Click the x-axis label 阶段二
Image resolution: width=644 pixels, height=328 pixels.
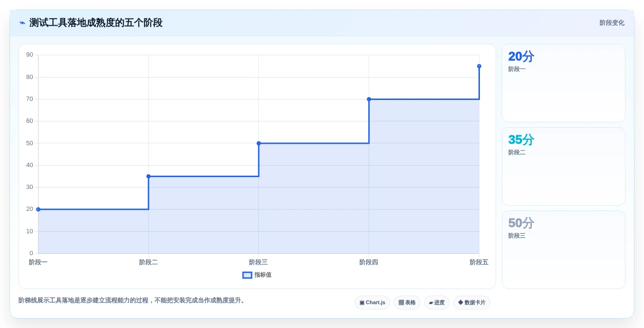pyautogui.click(x=148, y=262)
